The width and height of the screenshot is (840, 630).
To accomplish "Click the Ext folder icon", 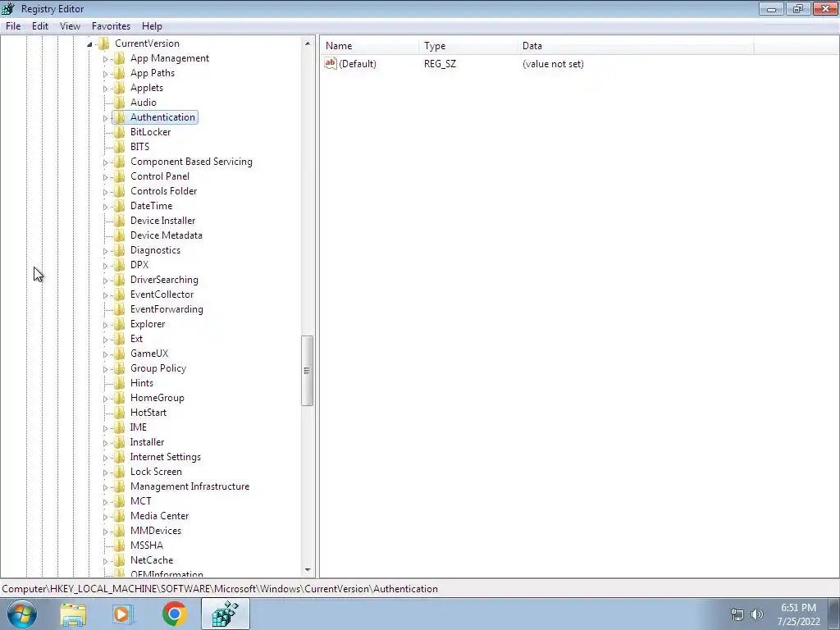I will click(120, 339).
